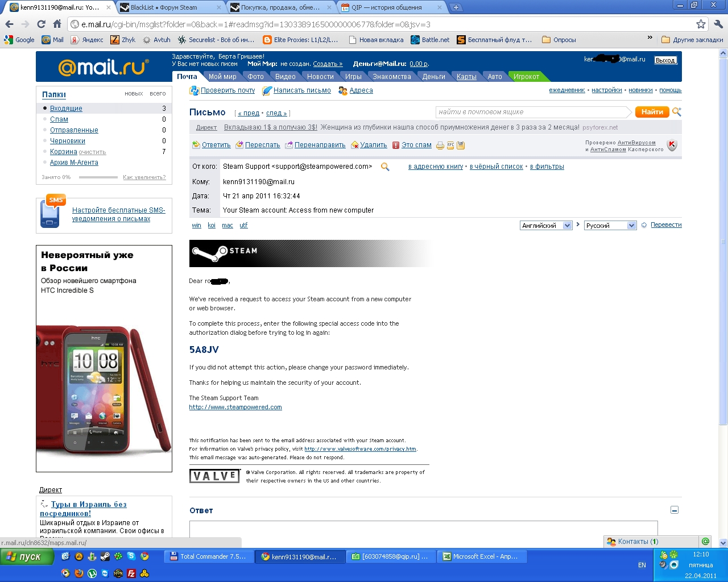The height and width of the screenshot is (582, 728).
Task: Switch to the QIP история общения tab
Action: (392, 7)
